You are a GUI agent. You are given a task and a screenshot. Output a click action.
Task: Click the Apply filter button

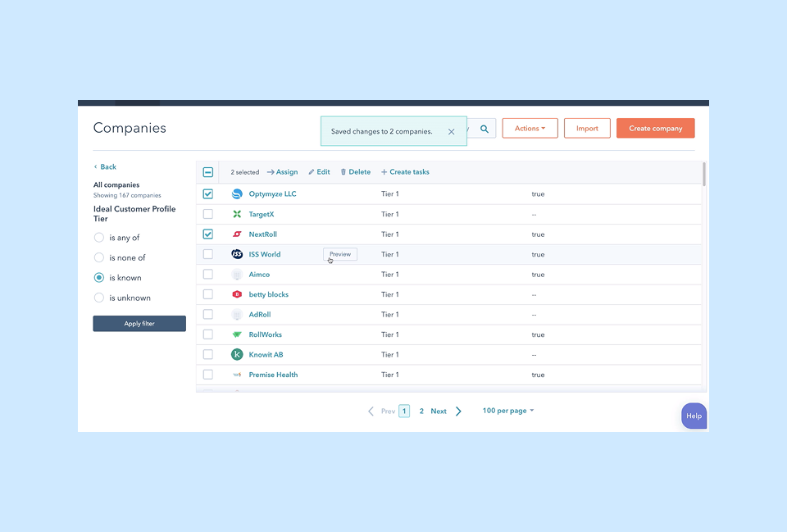coord(139,324)
